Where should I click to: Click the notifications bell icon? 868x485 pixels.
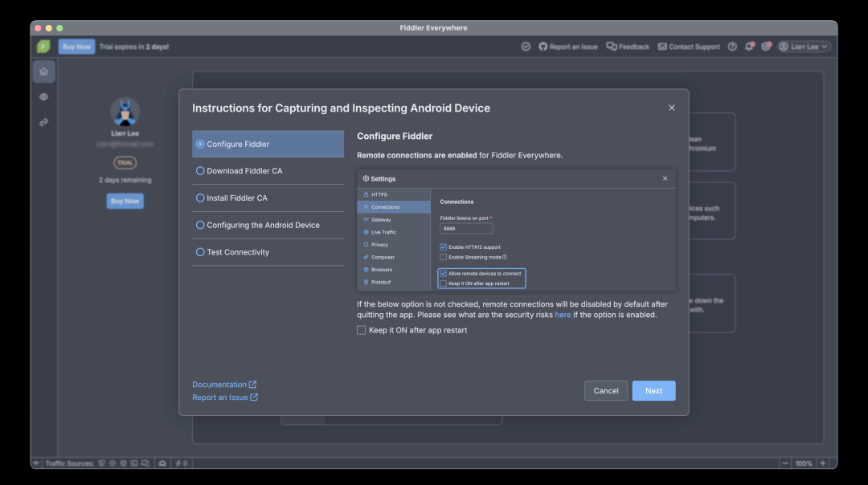(749, 47)
